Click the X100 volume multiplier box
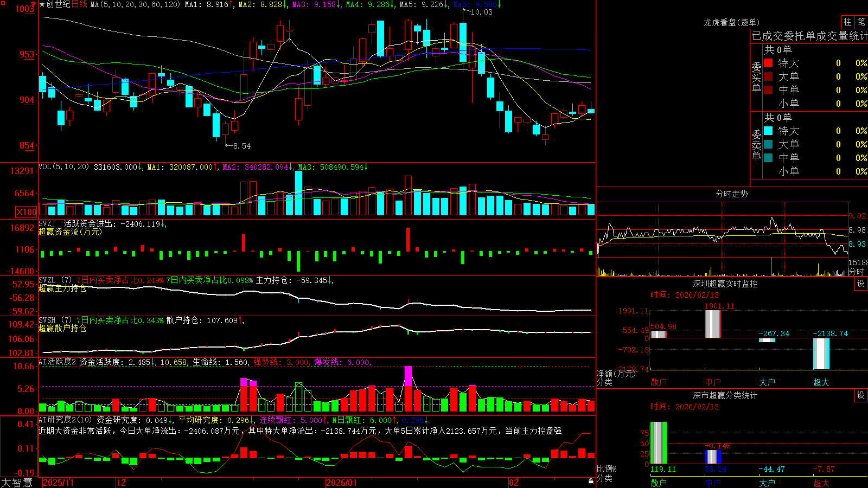Screen dimensions: 868x488 pos(27,212)
